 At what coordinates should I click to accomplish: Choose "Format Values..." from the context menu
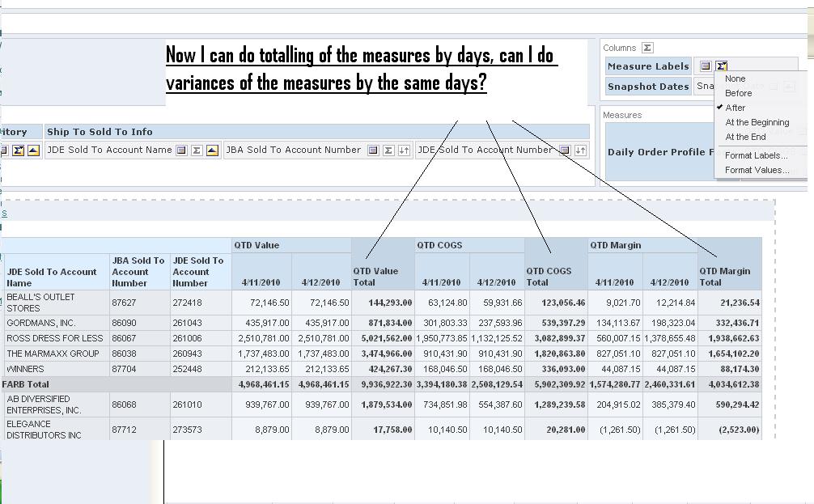[x=755, y=169]
